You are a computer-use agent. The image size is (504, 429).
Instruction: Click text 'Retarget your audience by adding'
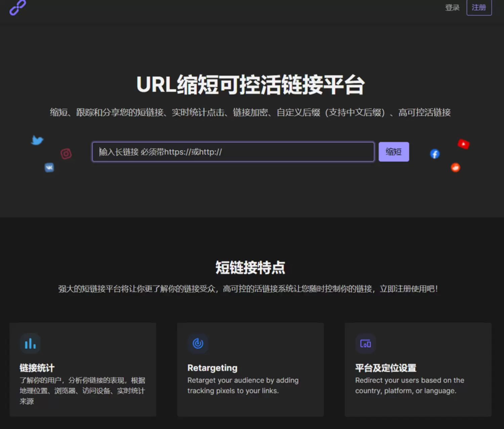click(x=243, y=380)
